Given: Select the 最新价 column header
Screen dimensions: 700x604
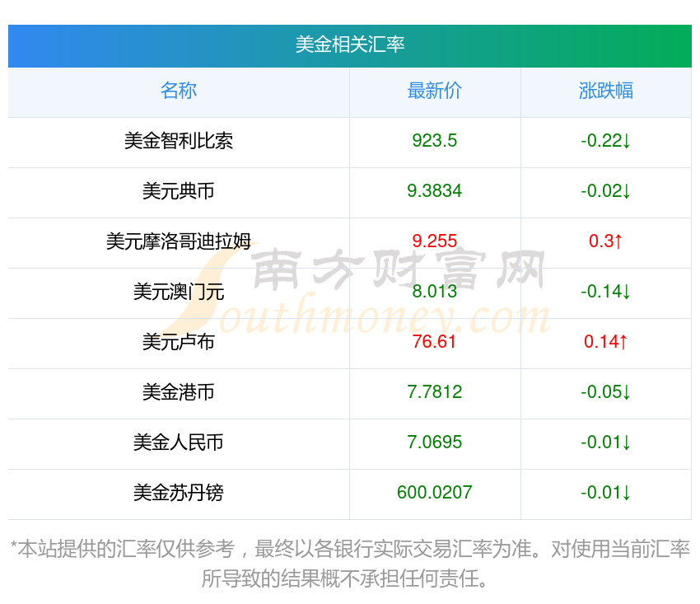Looking at the screenshot, I should tap(435, 91).
